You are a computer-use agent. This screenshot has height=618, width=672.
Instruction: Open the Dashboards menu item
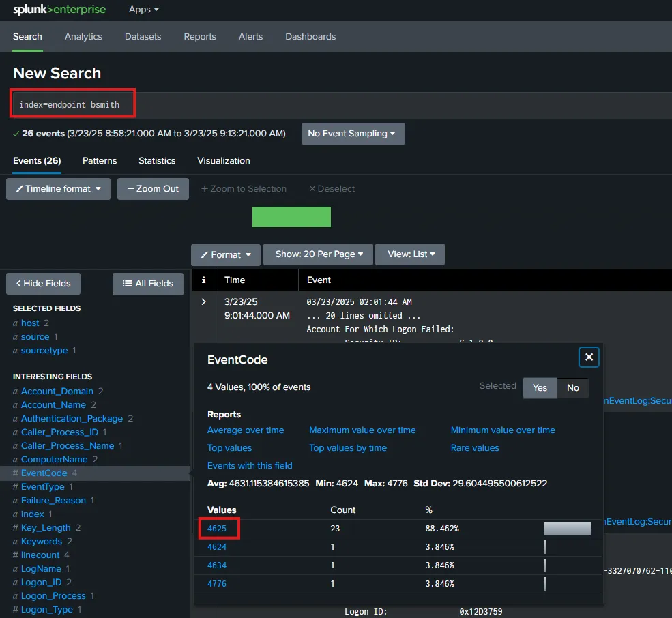click(310, 37)
